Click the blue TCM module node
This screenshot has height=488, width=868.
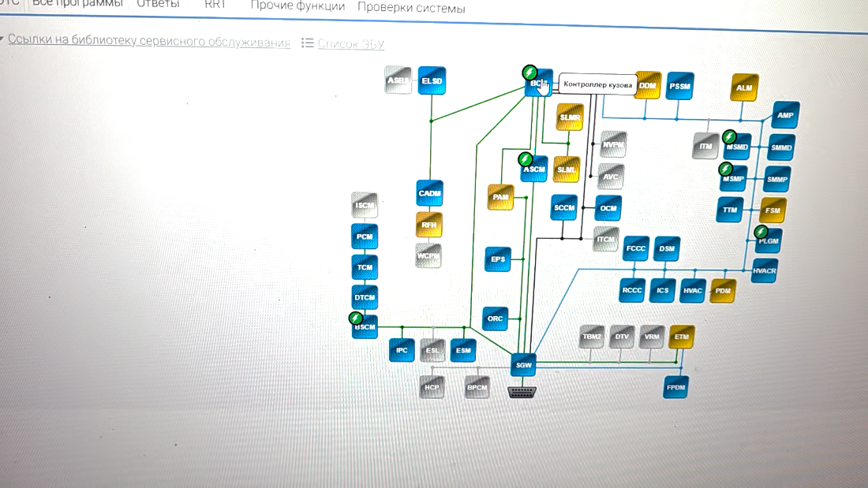(x=365, y=267)
